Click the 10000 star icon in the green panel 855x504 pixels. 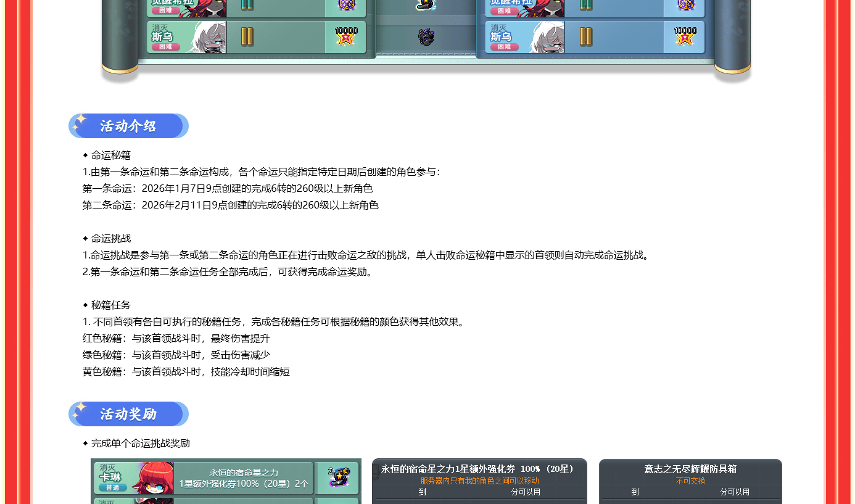[x=345, y=37]
